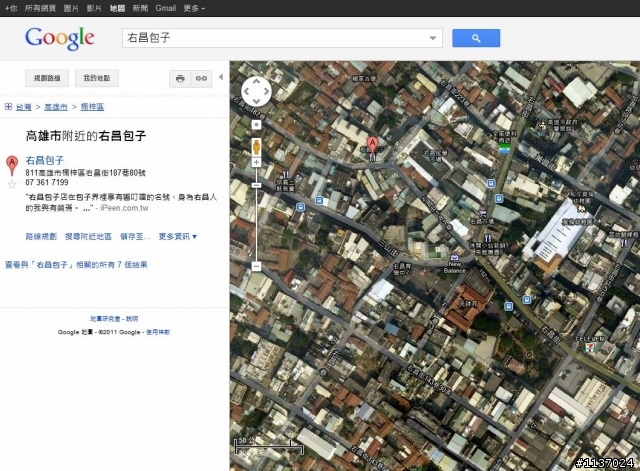Open Gmail from the top bar

166,8
